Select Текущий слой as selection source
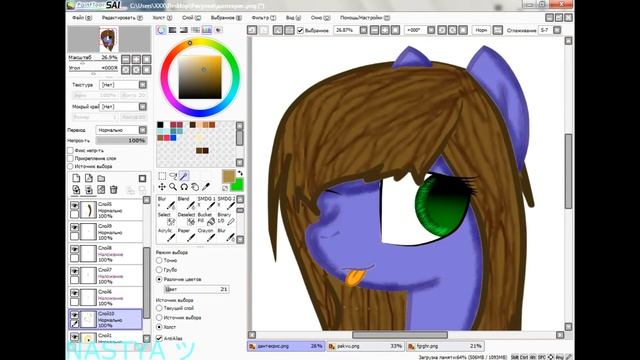 click(159, 308)
